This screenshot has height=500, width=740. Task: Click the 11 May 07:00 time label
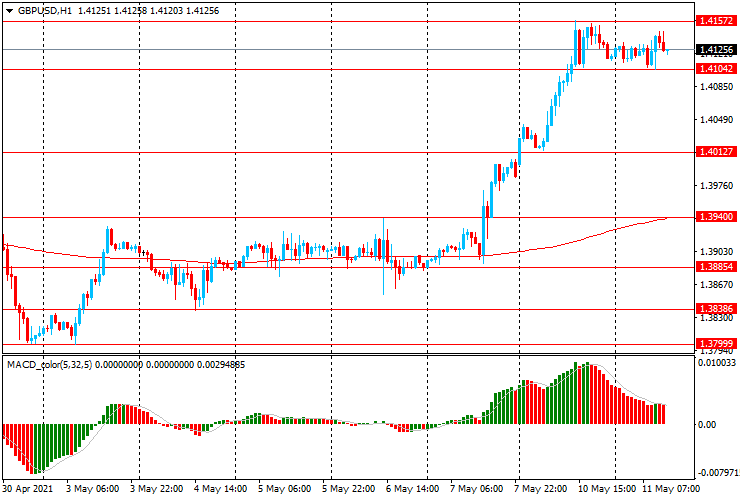(672, 490)
